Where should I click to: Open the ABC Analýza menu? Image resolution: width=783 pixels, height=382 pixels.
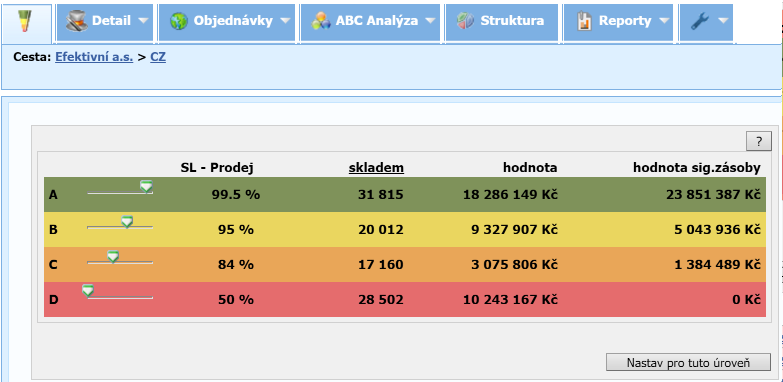(x=370, y=22)
